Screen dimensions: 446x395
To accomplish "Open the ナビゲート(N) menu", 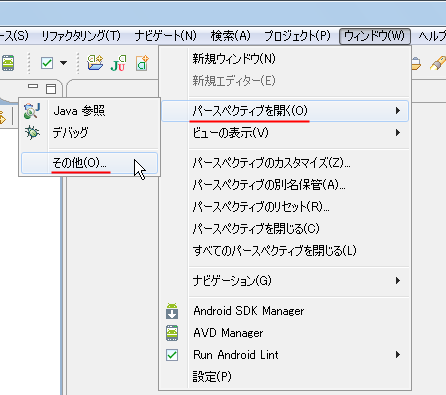I will tap(166, 36).
